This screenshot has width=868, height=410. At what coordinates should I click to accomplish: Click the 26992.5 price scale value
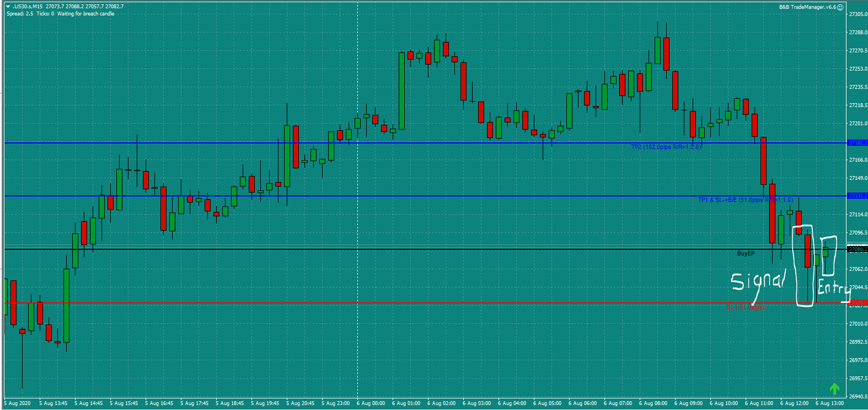858,342
